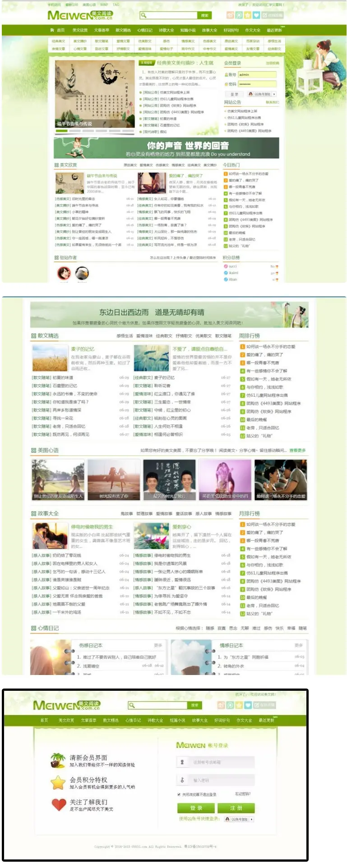This screenshot has height=868, width=347.
Task: Follow the 查看更多 link in 美图心语
Action: 297,450
